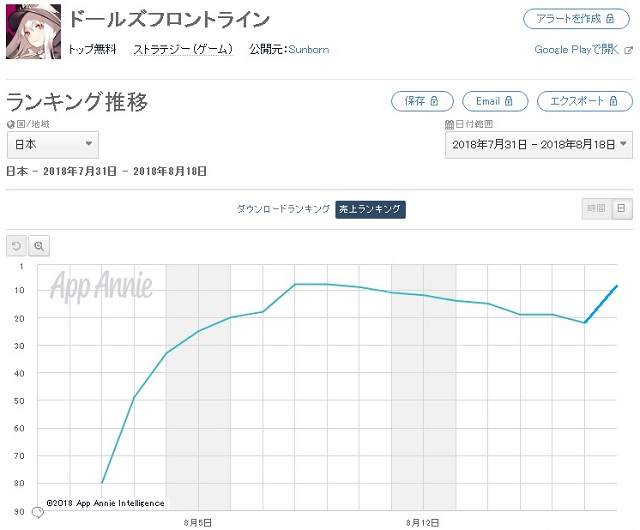640x530 pixels.
Task: Open the Sunborn publisher link
Action: coord(308,49)
